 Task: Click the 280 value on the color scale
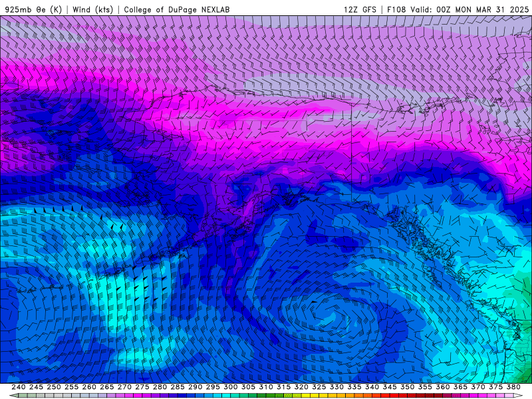pos(160,387)
